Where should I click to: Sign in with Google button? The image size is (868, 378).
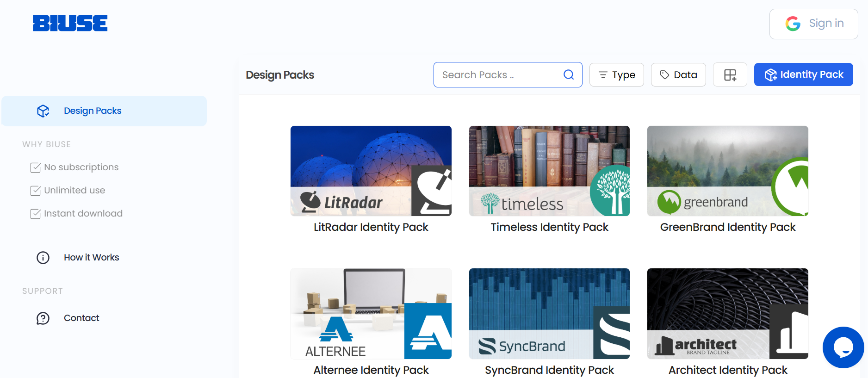pos(813,24)
